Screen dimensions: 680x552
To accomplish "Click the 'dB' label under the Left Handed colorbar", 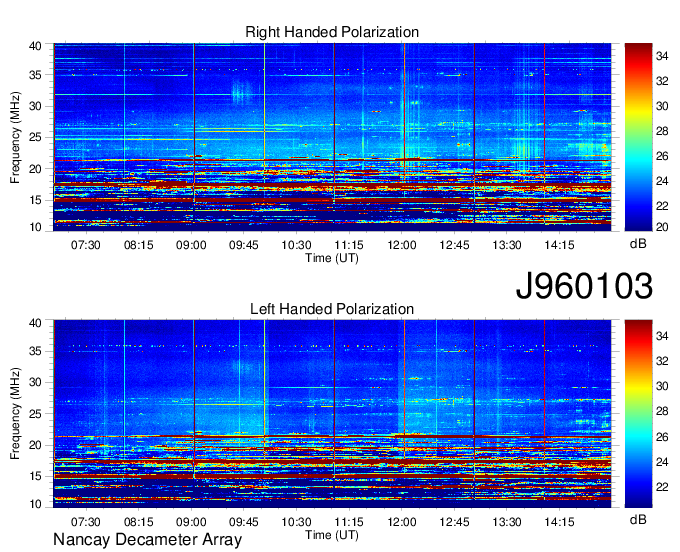I will point(638,519).
